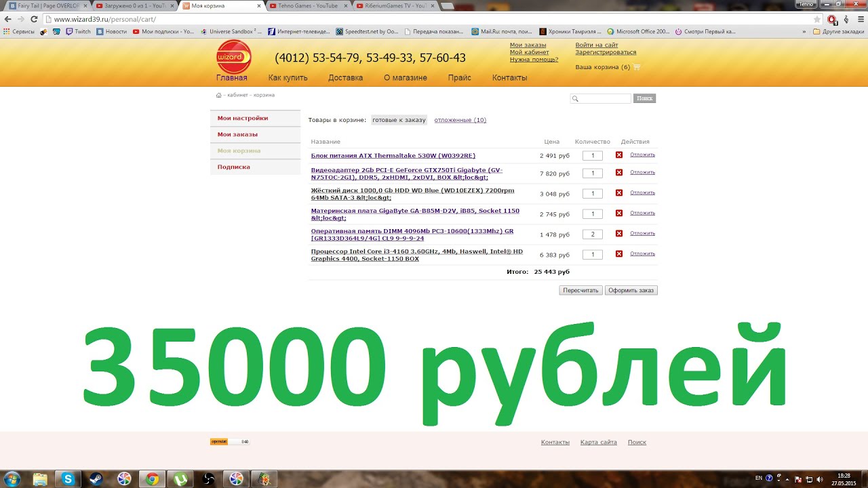Delete the GeForce GTX750Ti video card row
The height and width of the screenshot is (488, 868).
pyautogui.click(x=618, y=173)
